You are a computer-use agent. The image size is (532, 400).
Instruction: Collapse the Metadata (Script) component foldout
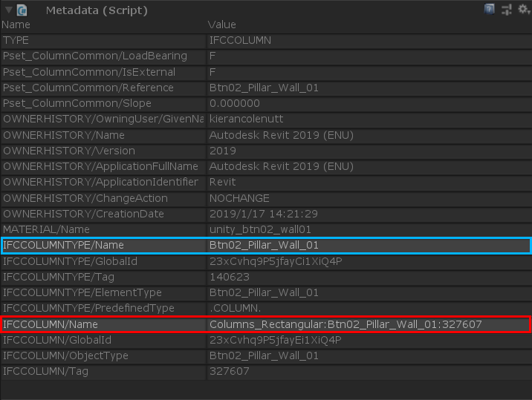pyautogui.click(x=9, y=10)
